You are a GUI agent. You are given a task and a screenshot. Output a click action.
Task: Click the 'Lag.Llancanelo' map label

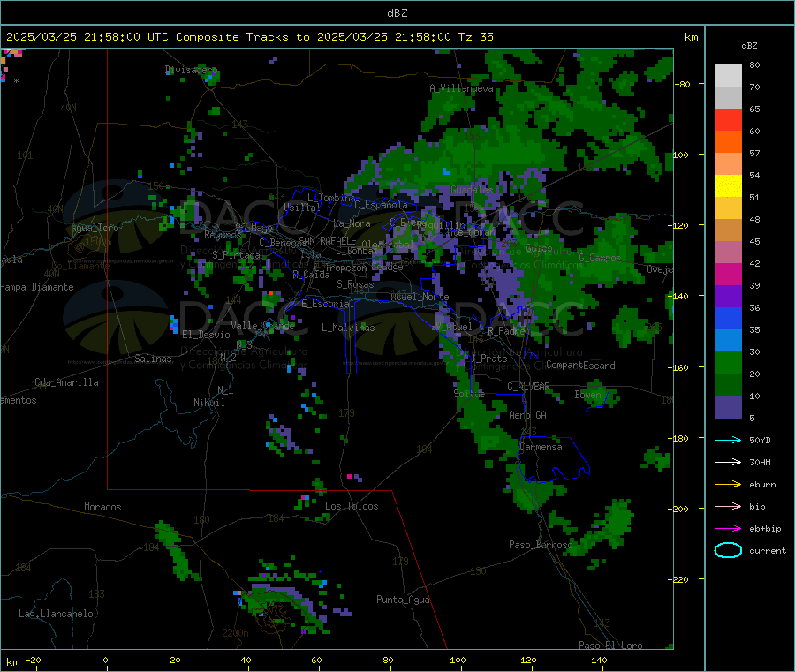point(56,615)
